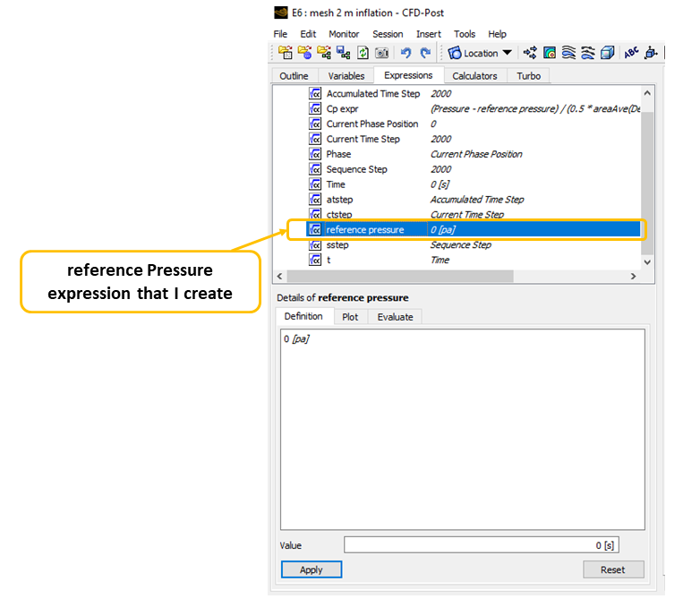
Task: Open the Edit menu
Action: [308, 34]
